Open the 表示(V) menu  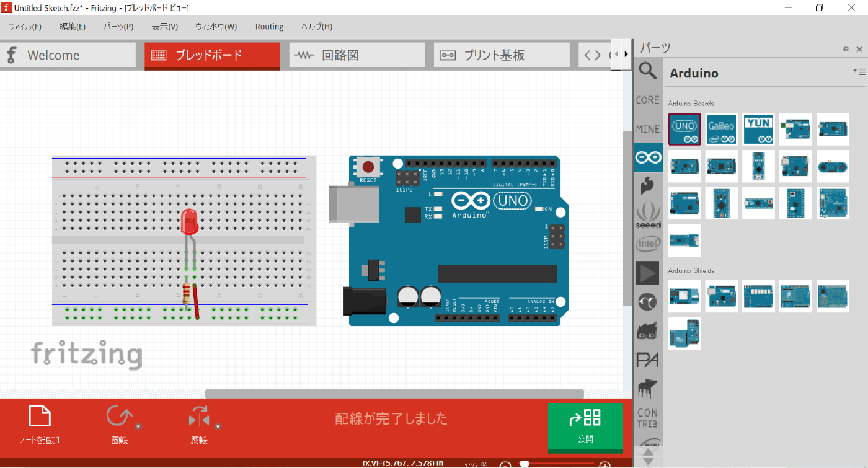click(x=165, y=27)
